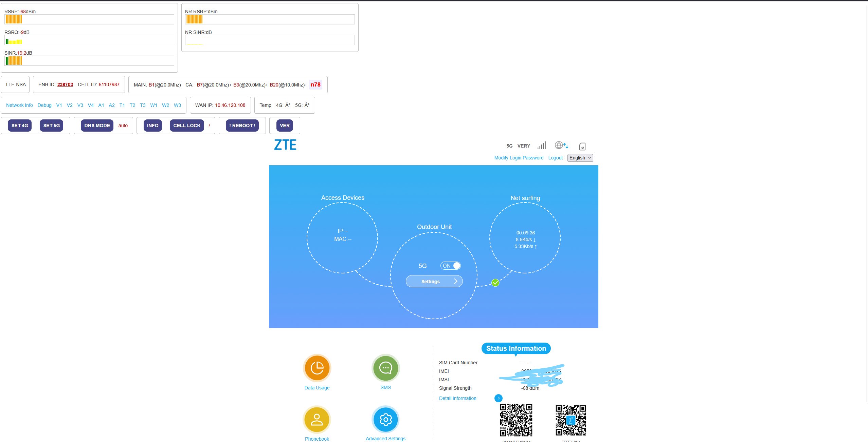Open the SMS messages icon
868x442 pixels.
click(385, 368)
